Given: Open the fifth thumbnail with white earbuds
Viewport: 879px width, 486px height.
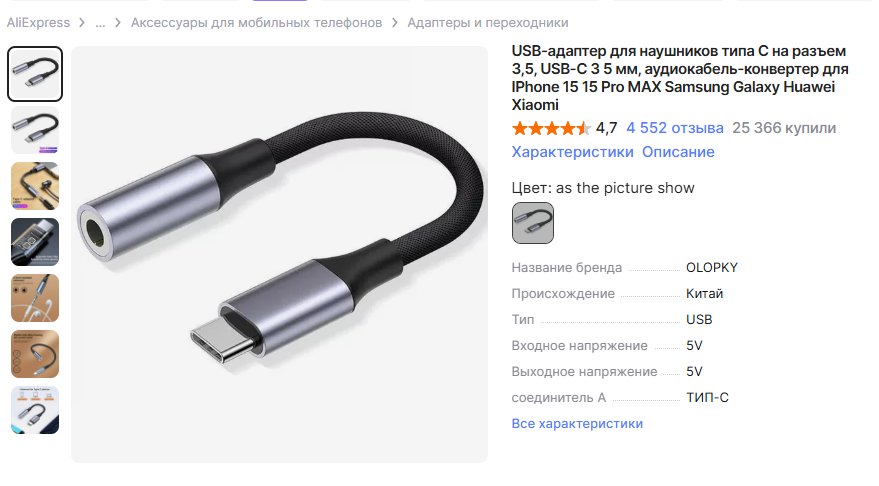Looking at the screenshot, I should click(x=35, y=298).
